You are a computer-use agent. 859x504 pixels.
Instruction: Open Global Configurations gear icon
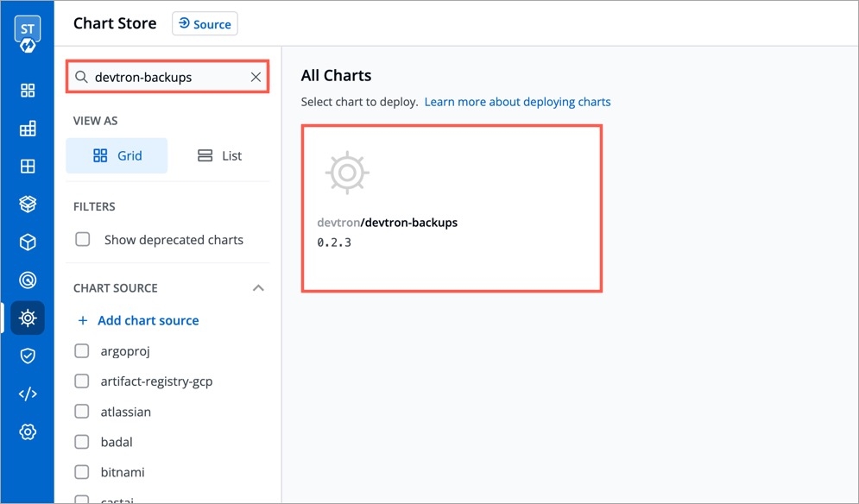(x=28, y=432)
